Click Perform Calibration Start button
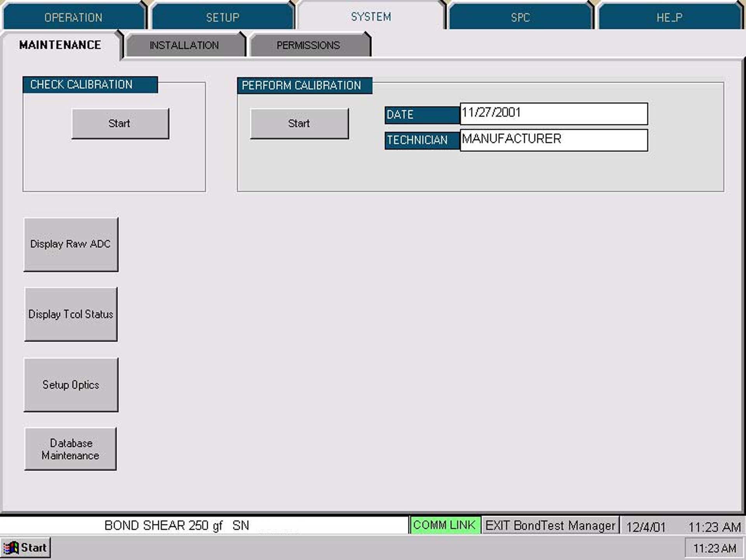The width and height of the screenshot is (746, 560). (299, 123)
